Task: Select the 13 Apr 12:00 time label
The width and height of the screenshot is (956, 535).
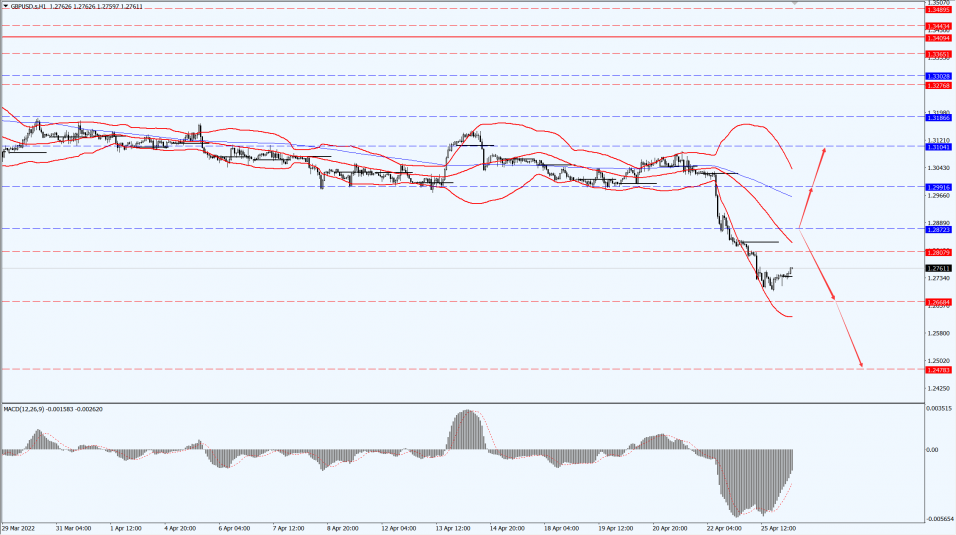Action: point(453,528)
